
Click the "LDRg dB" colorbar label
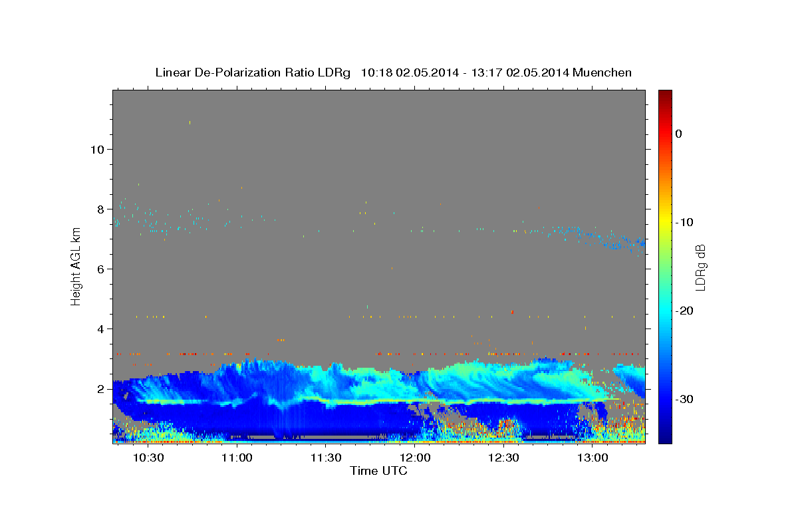click(700, 267)
